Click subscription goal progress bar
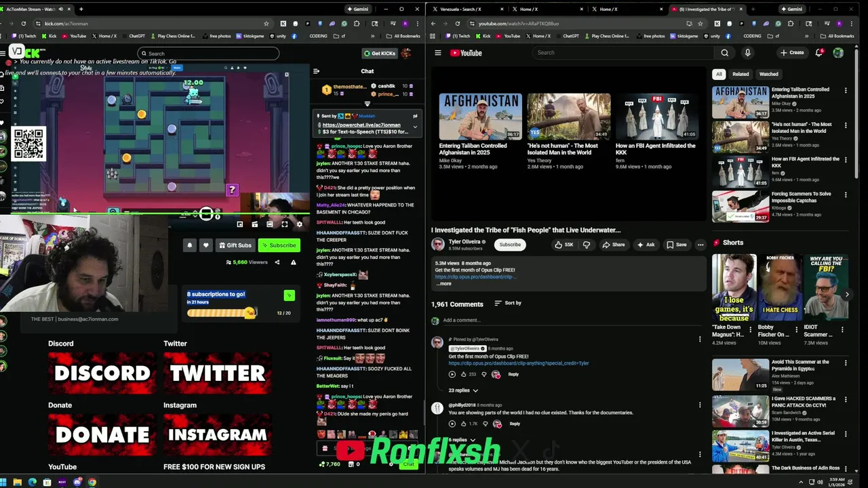This screenshot has width=868, height=488. pos(222,312)
